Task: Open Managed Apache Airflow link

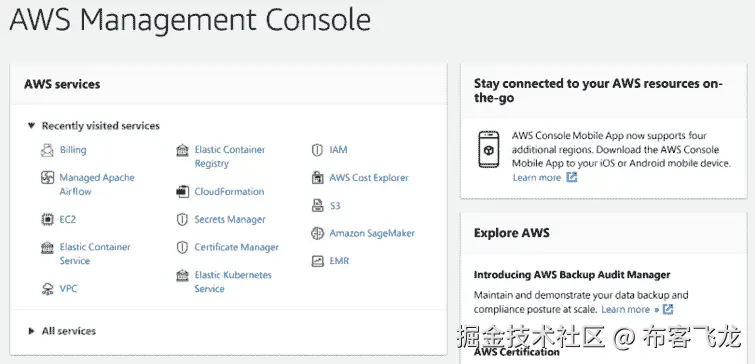Action: coord(97,184)
